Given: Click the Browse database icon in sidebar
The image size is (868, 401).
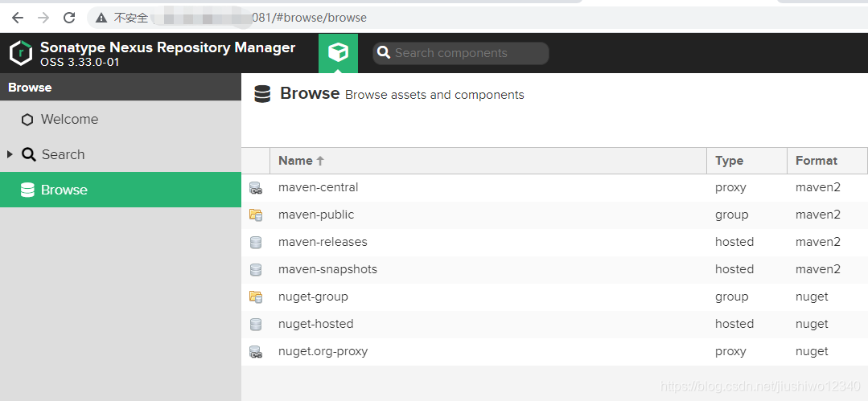Looking at the screenshot, I should click(27, 190).
